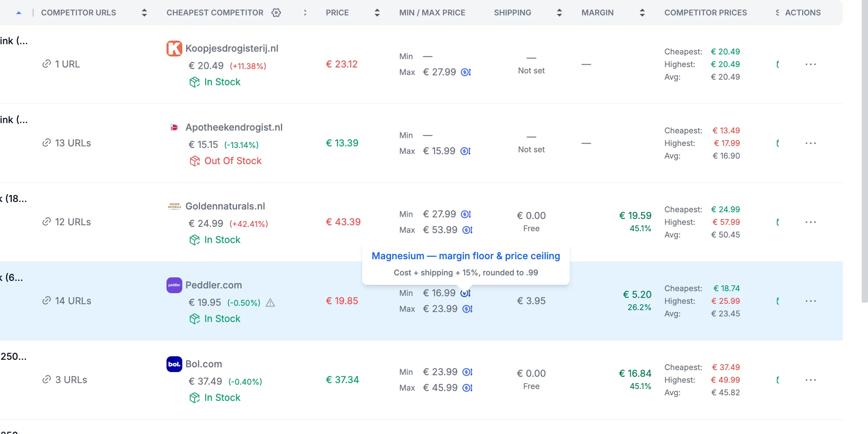Open the 12 URLs competitor list

(x=66, y=222)
